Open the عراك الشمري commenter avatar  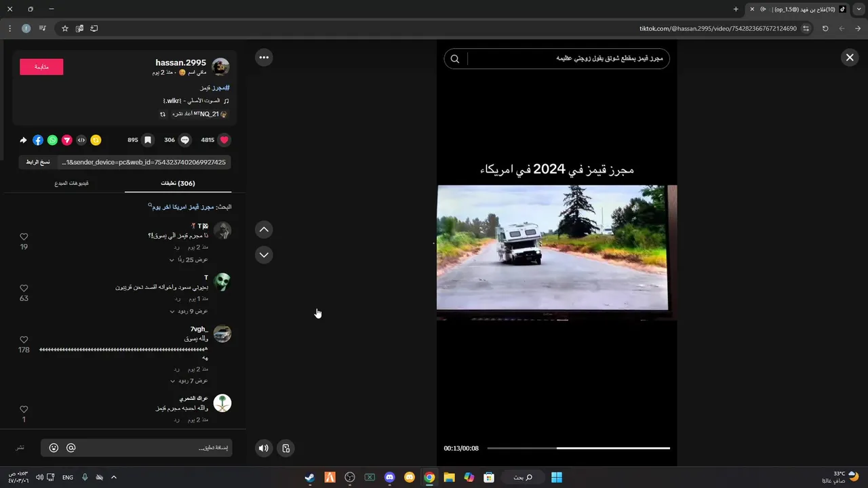pos(222,403)
